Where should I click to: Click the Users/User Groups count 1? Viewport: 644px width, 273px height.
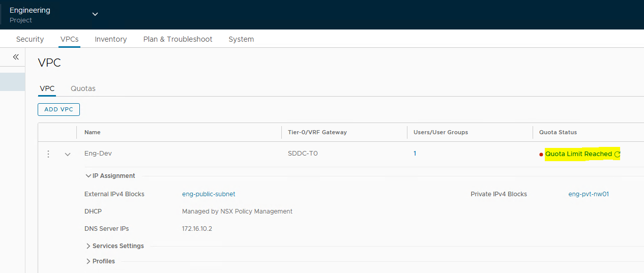click(415, 154)
